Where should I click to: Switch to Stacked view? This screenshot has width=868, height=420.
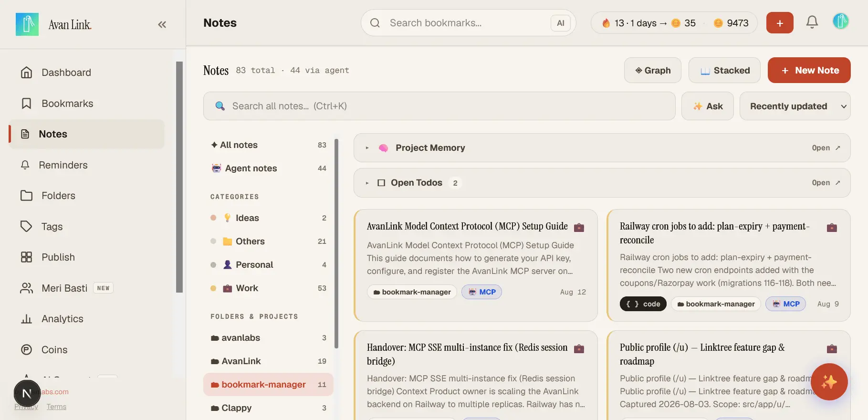tap(725, 71)
